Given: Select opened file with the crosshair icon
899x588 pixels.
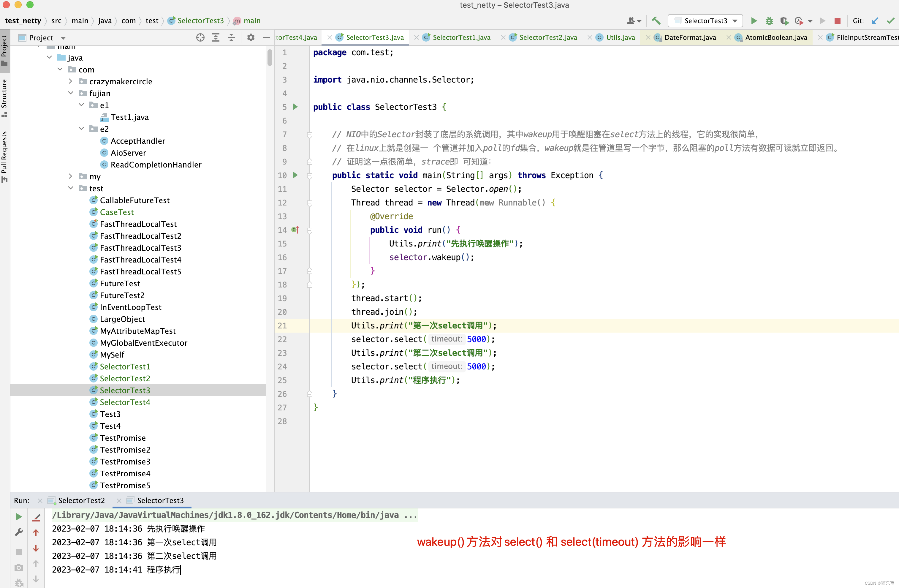Looking at the screenshot, I should pyautogui.click(x=200, y=37).
